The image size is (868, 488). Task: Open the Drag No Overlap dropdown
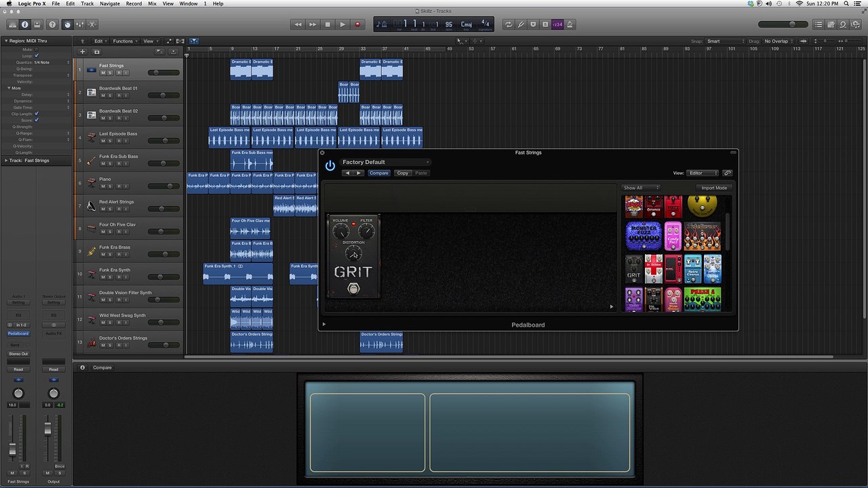tap(779, 41)
